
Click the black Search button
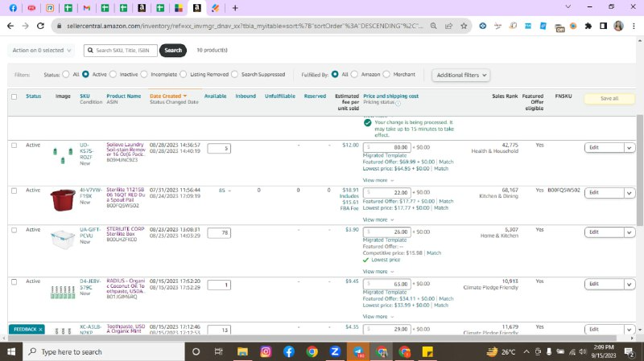pyautogui.click(x=173, y=50)
